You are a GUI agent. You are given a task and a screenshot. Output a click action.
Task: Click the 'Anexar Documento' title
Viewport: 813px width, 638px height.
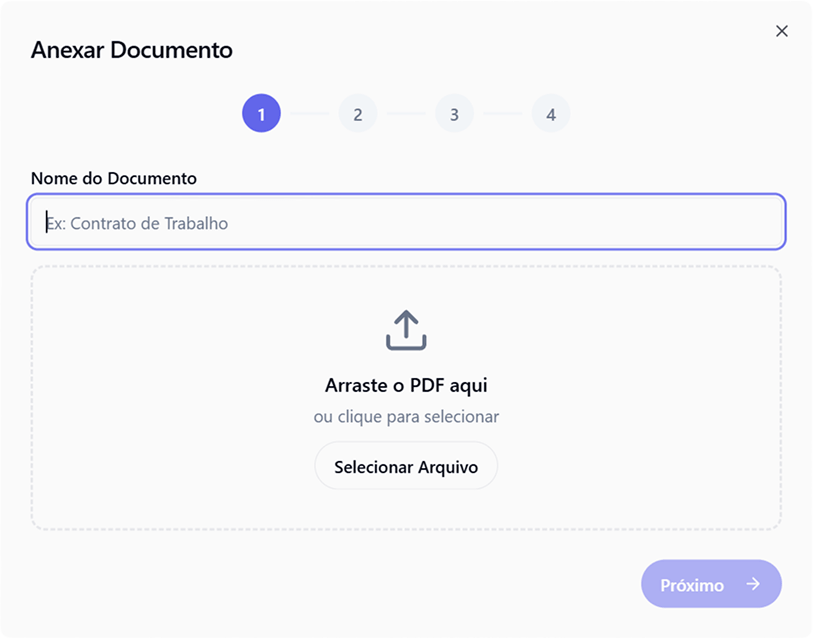(x=132, y=50)
